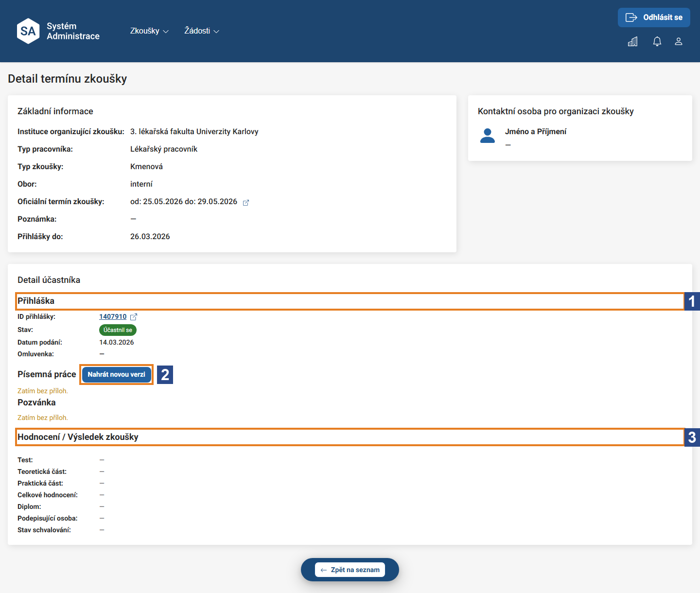Open the notifications bell icon

(657, 41)
